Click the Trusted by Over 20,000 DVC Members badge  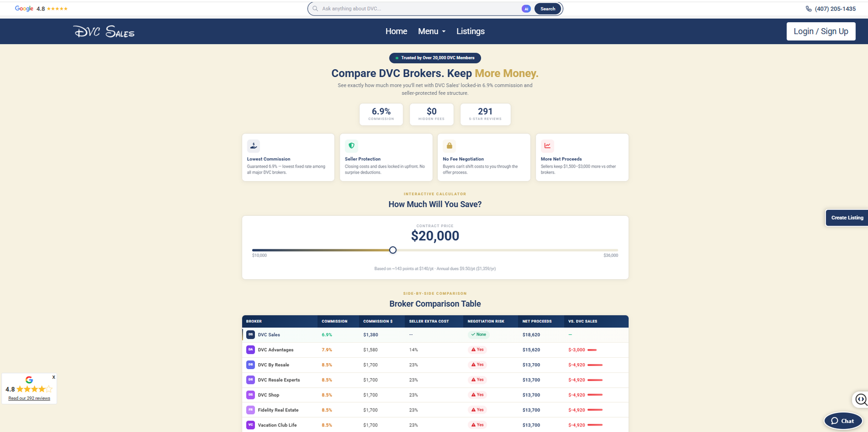tap(435, 58)
